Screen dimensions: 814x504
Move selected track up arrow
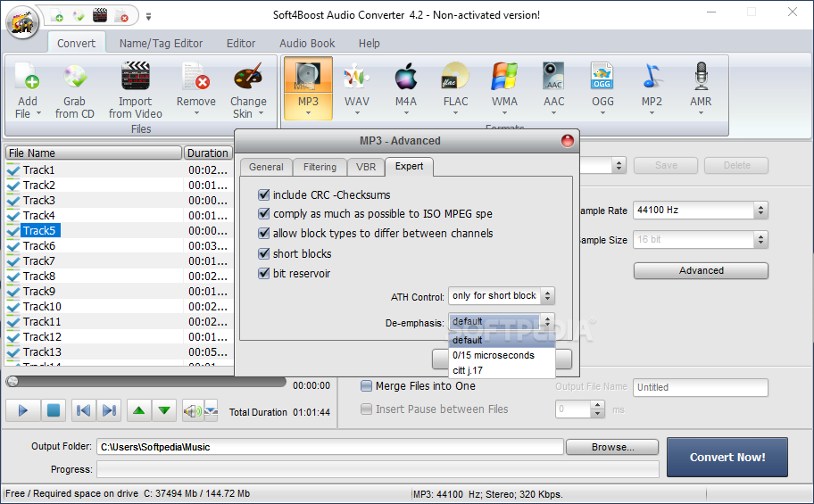tap(138, 410)
